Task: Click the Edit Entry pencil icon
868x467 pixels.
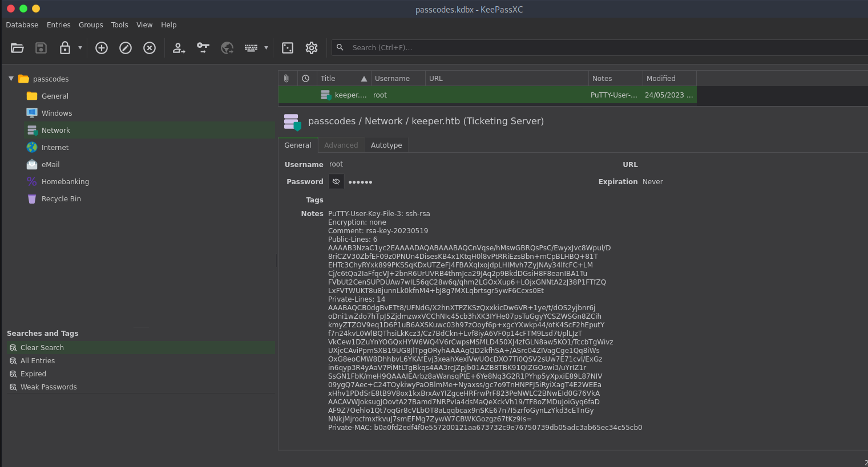Action: [x=126, y=48]
